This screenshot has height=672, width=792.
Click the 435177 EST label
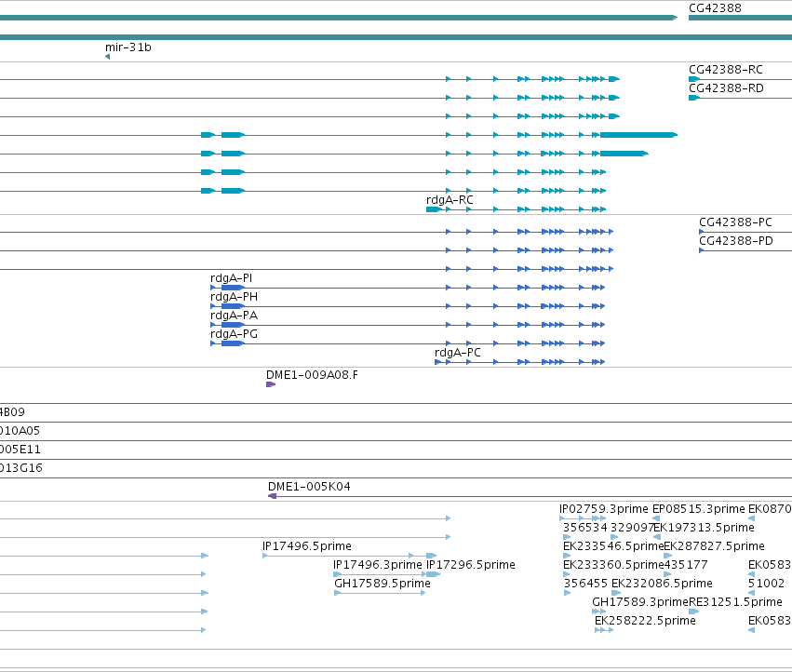pyautogui.click(x=686, y=565)
